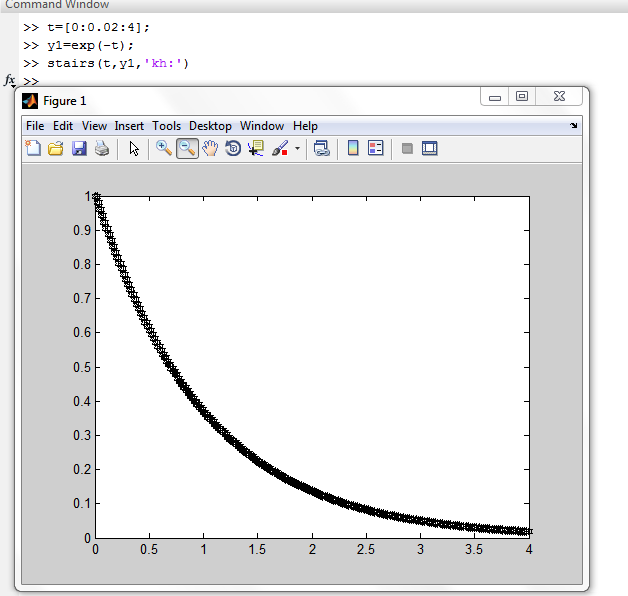Save the figure with floppy icon
Image resolution: width=628 pixels, height=596 pixels.
79,148
